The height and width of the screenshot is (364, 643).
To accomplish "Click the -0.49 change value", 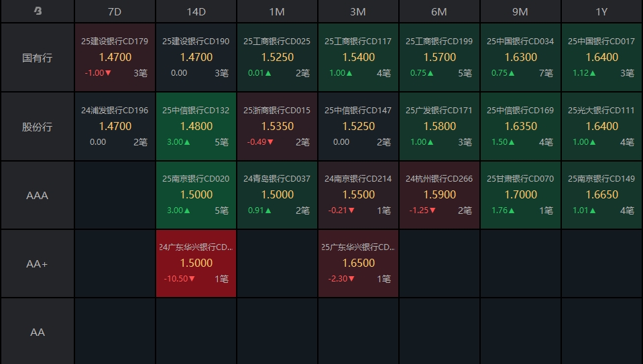I will pos(260,142).
